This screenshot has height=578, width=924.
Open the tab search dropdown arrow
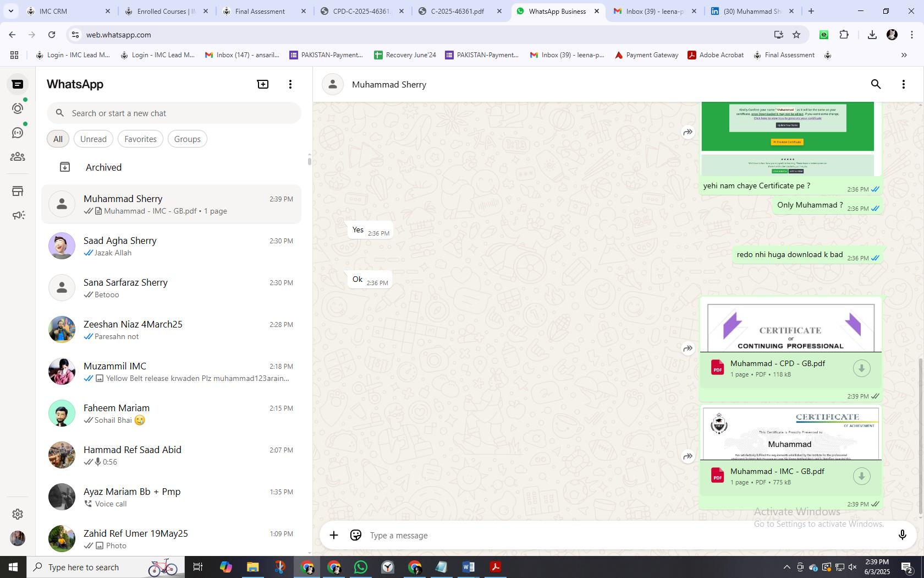(x=10, y=11)
